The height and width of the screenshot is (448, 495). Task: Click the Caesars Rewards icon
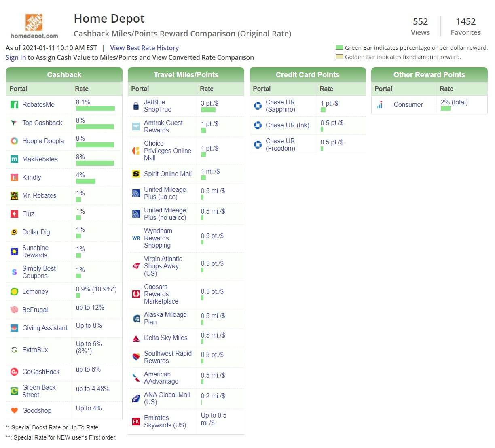pos(136,294)
